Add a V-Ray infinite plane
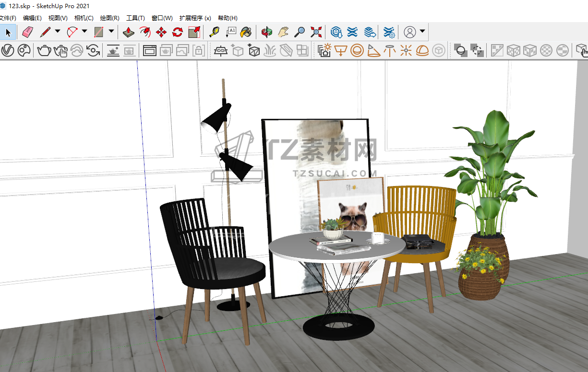 click(221, 50)
